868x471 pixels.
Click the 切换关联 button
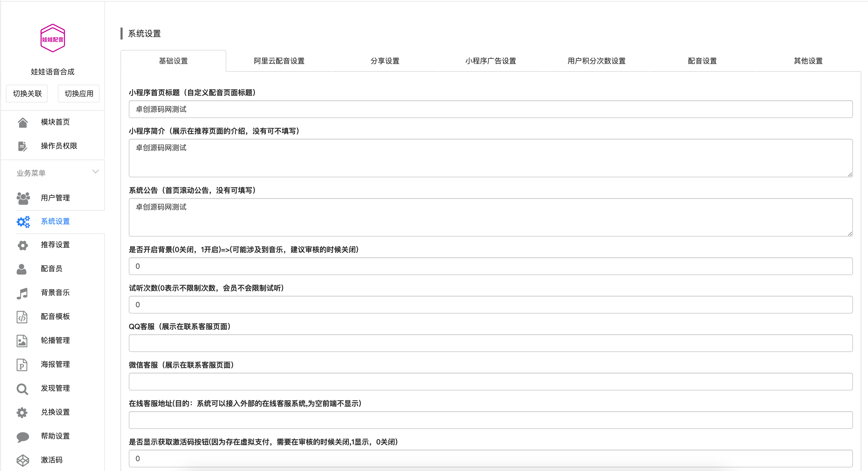[27, 93]
